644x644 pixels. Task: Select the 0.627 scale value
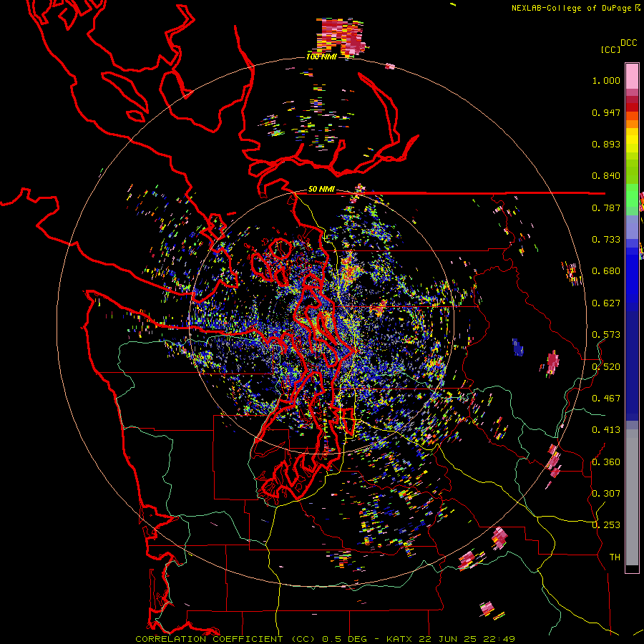pos(606,303)
